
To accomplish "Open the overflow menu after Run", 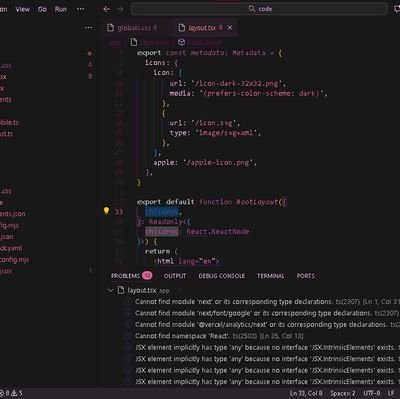I will [81, 9].
